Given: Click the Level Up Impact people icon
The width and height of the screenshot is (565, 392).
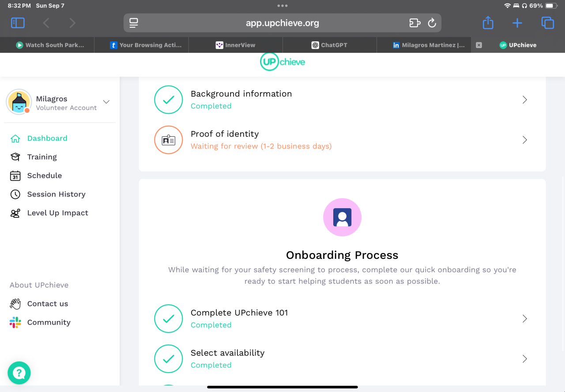Looking at the screenshot, I should click(15, 213).
